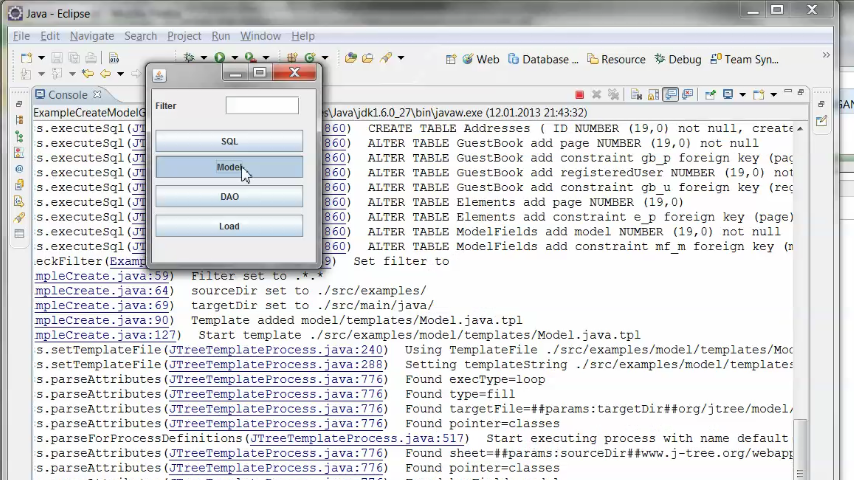Click the Save icon in toolbar

(57, 58)
